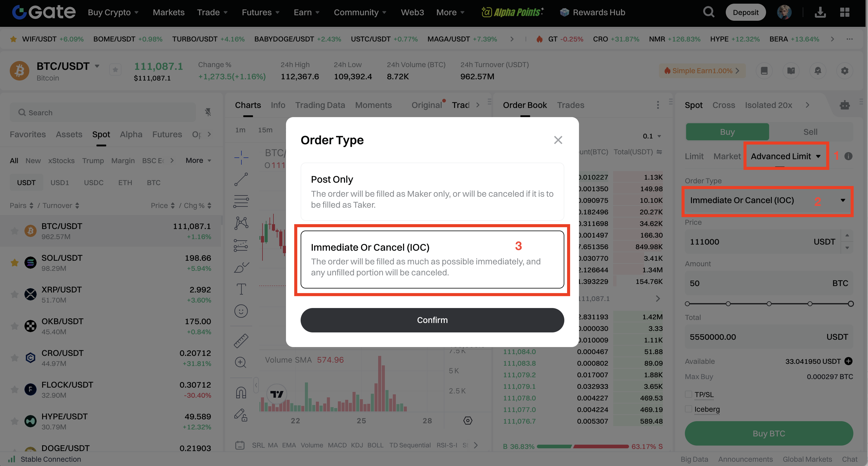Screen dimensions: 868x466
Task: Favorite BTC/USDT with the header star
Action: (x=115, y=70)
